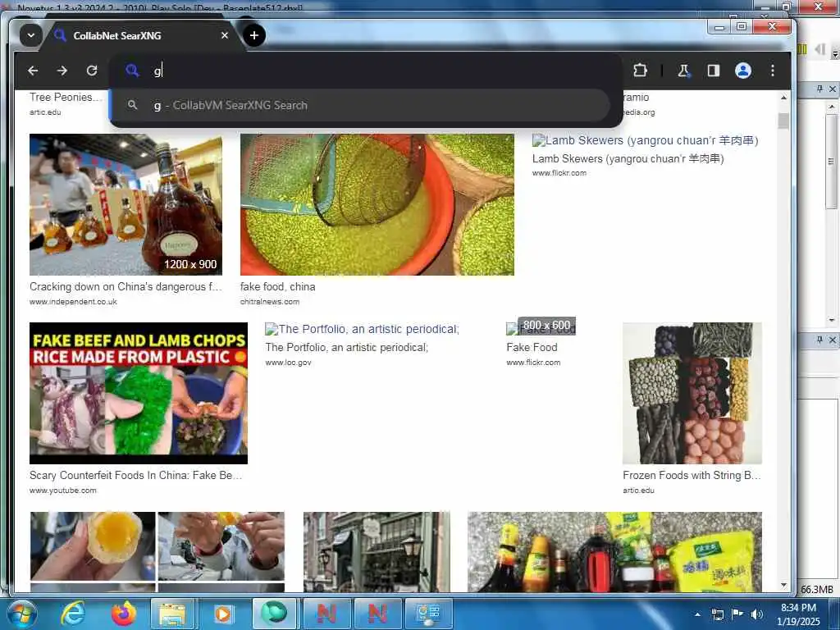Open the Lamb Skewers (yangrou chuan'r) result
The height and width of the screenshot is (630, 840).
point(628,158)
